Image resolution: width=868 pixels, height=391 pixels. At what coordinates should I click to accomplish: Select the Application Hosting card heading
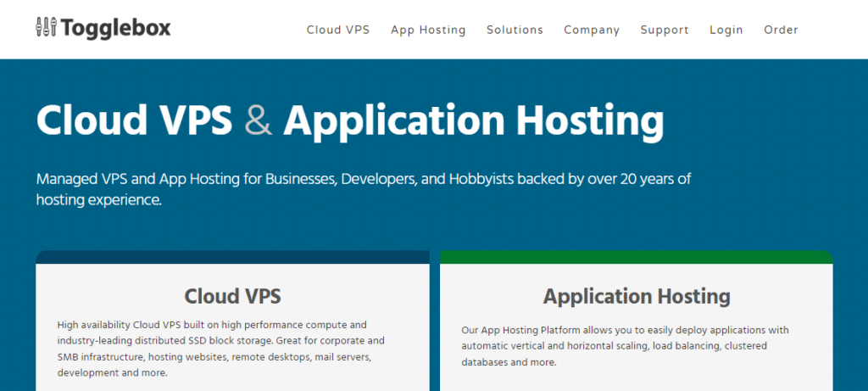pyautogui.click(x=637, y=296)
